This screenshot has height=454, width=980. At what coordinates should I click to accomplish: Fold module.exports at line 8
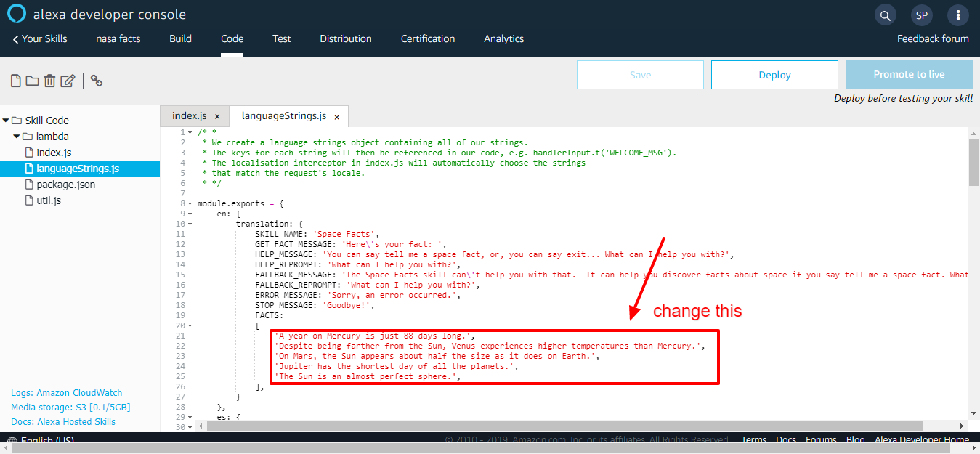click(x=190, y=204)
